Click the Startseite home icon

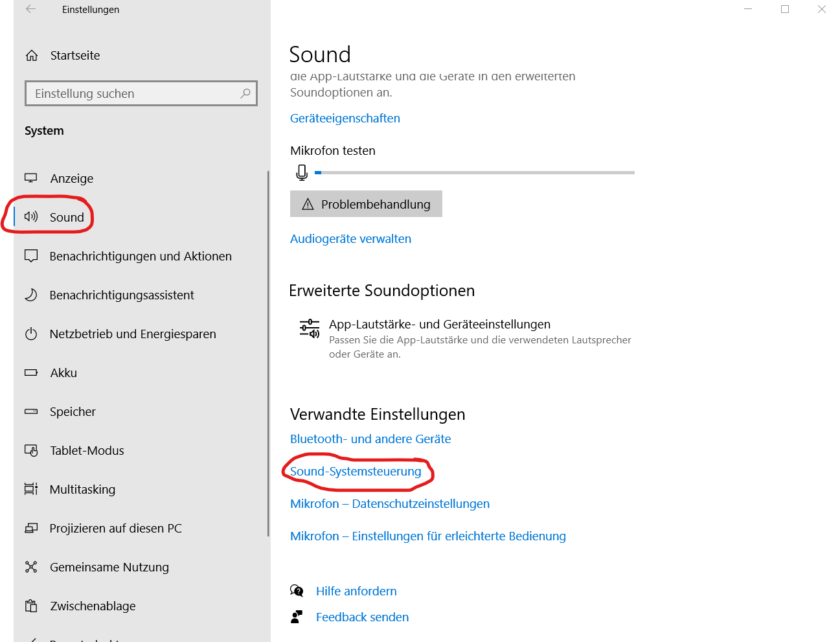32,56
